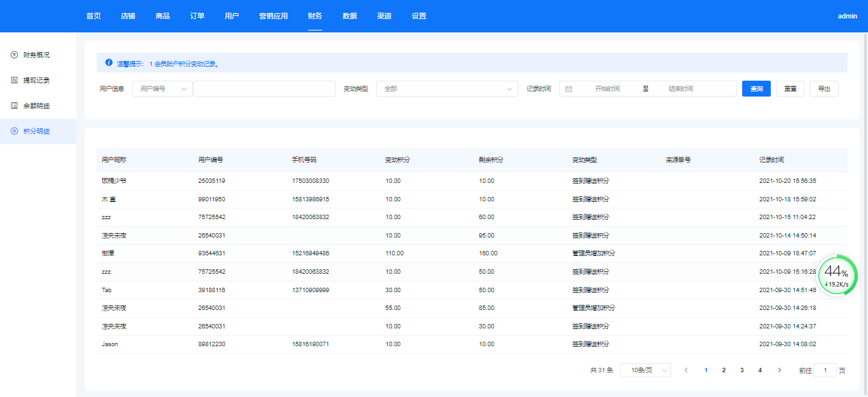Screen dimensions: 868x397
Task: Click the 余额明细 list icon in sidebar
Action: (x=14, y=106)
